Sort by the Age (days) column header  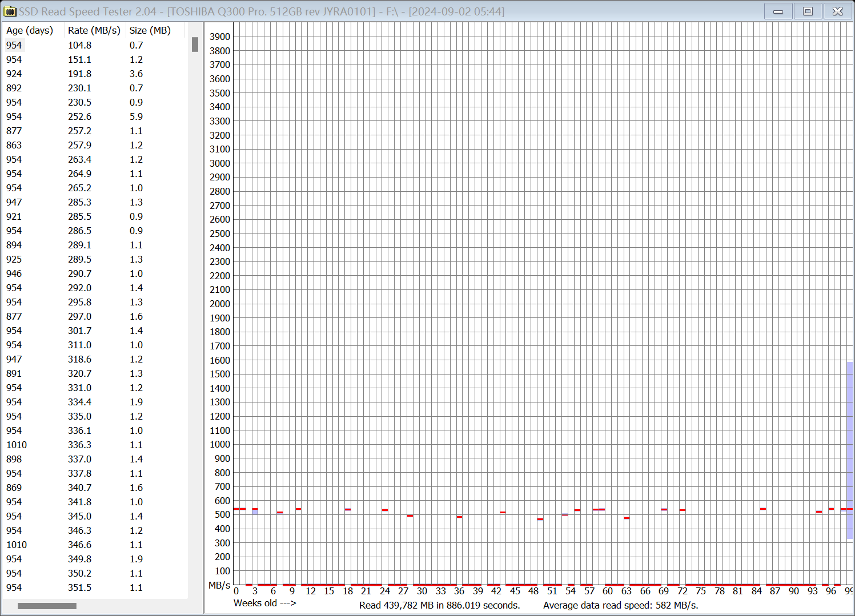[x=33, y=30]
